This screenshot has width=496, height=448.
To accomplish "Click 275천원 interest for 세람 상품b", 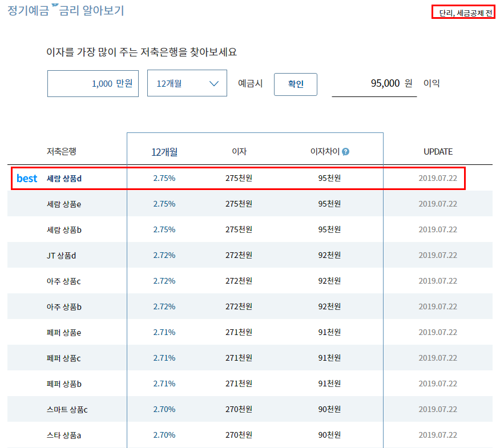I will (239, 229).
